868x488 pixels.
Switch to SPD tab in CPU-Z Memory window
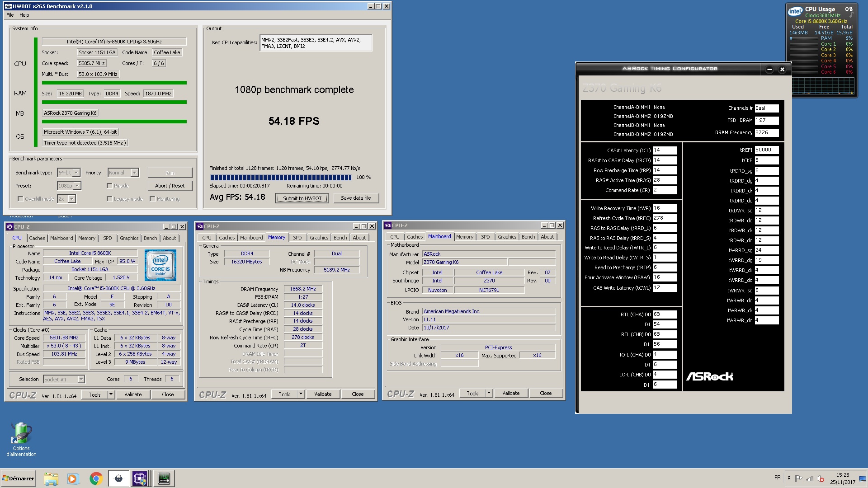[x=297, y=238]
